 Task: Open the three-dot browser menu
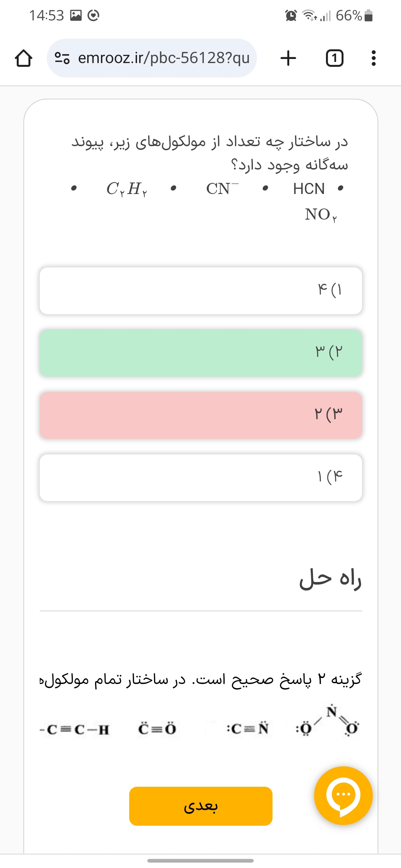point(374,58)
